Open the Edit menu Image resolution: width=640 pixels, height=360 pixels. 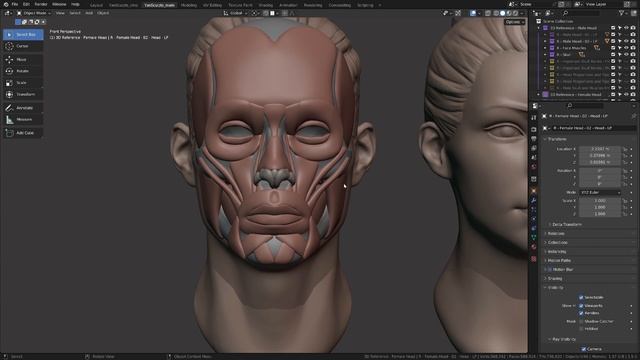(x=26, y=4)
